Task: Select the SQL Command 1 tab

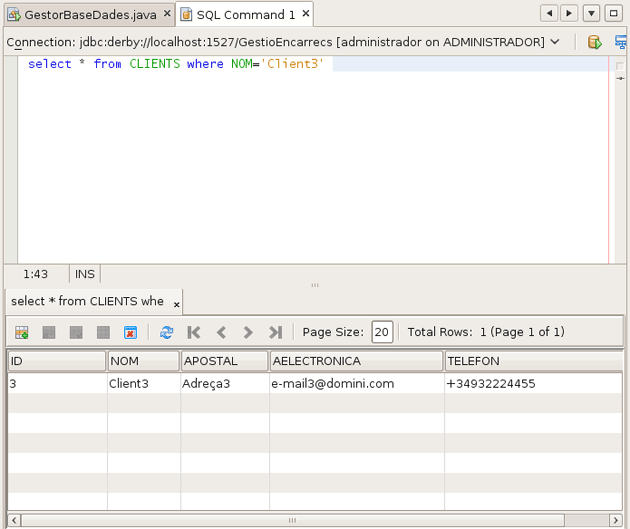Action: (x=245, y=15)
